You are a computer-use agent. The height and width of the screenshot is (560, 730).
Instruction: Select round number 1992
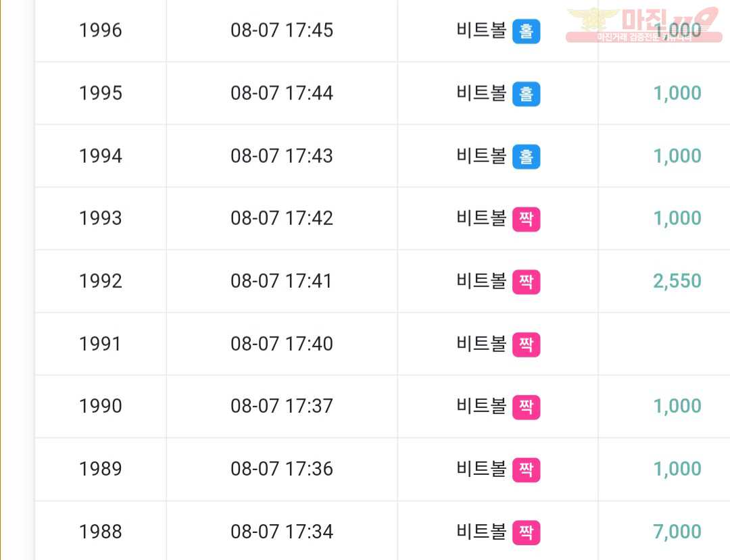[101, 281]
